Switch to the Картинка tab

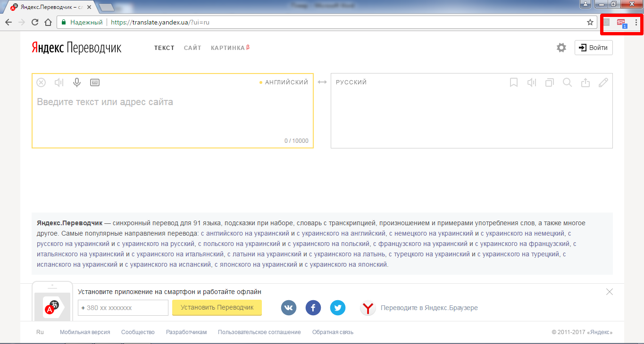click(228, 48)
